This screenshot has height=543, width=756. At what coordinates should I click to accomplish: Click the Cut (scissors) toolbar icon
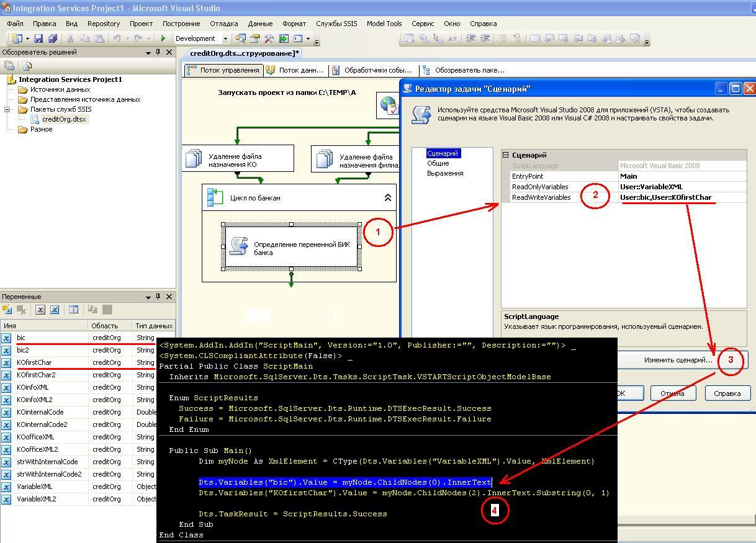pos(70,38)
